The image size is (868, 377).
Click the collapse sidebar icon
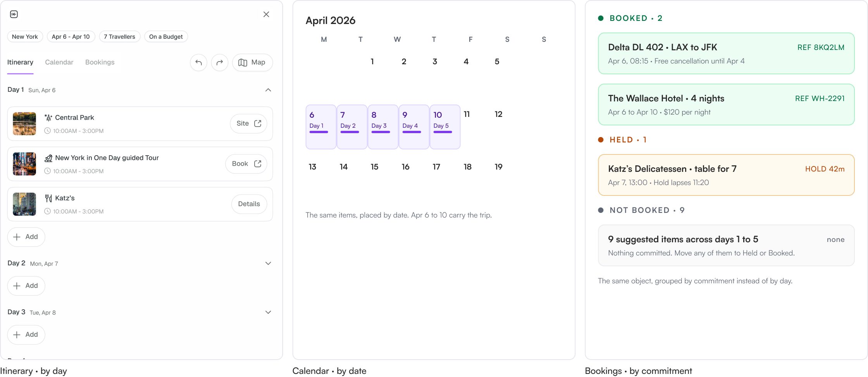click(x=14, y=14)
